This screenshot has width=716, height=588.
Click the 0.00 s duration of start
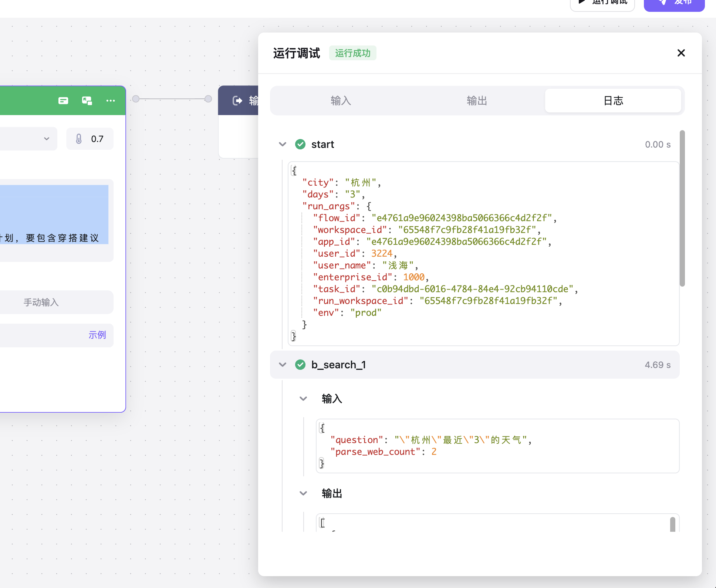click(658, 144)
